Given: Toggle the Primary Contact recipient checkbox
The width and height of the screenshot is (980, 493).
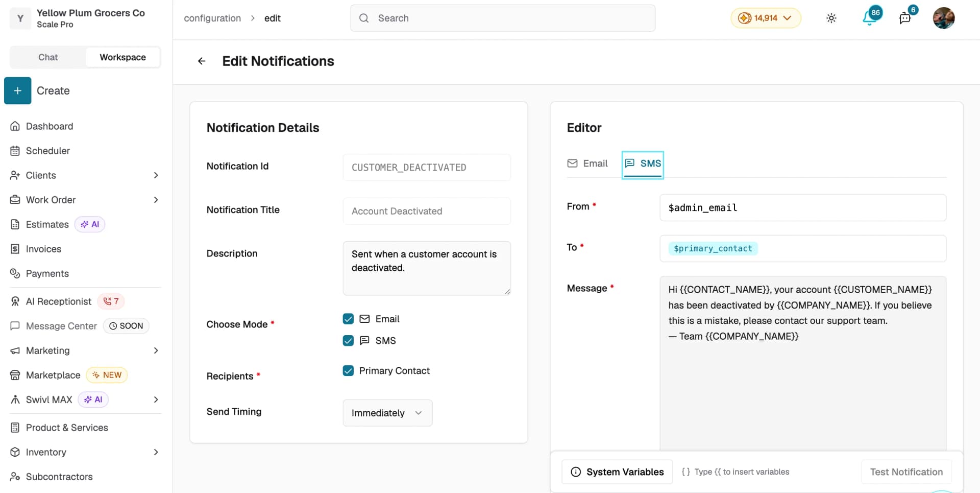Looking at the screenshot, I should point(348,371).
